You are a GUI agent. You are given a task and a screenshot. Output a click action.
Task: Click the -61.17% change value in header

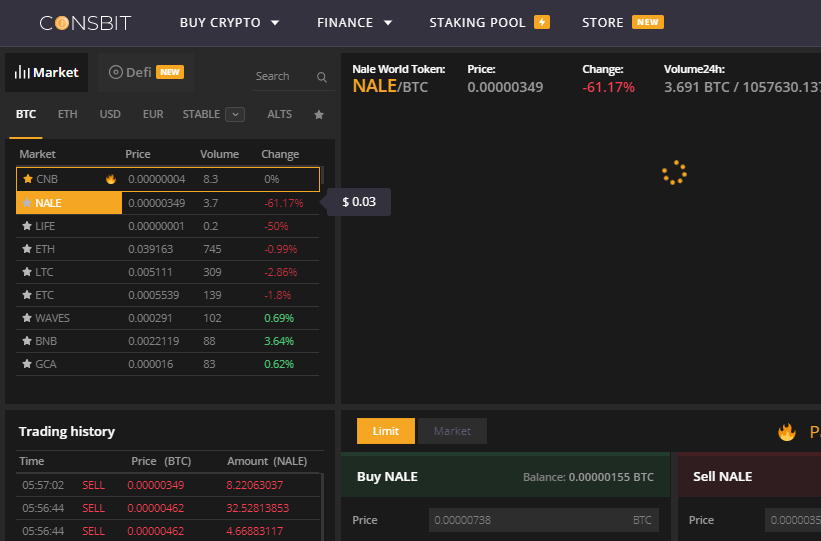[608, 87]
